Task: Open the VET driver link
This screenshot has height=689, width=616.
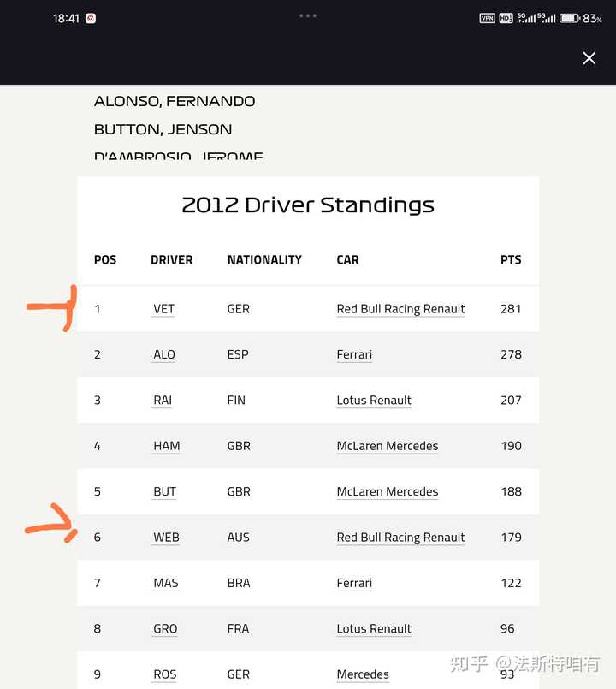Action: coord(163,309)
